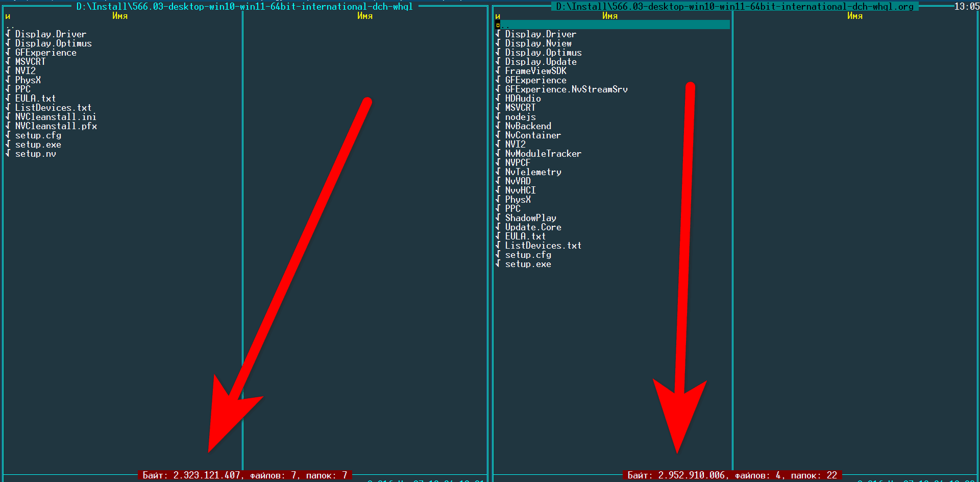Click second Имя column header in left panel

(x=365, y=16)
